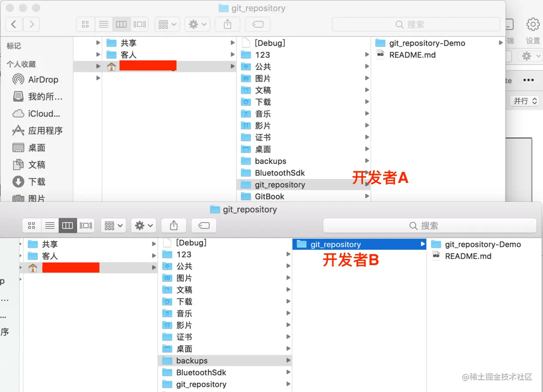The width and height of the screenshot is (543, 392).
Task: Click share button in top Finder window
Action: pos(227,24)
